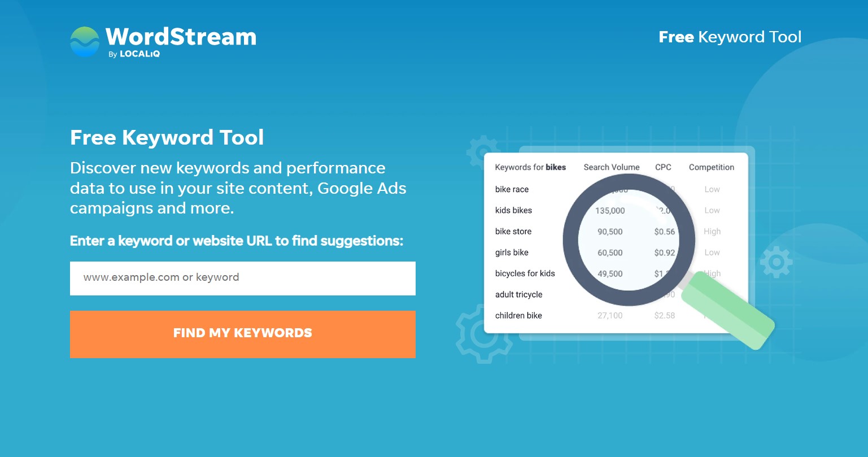The width and height of the screenshot is (868, 457).
Task: Click the magnifying glass lens in illustration
Action: [x=629, y=240]
